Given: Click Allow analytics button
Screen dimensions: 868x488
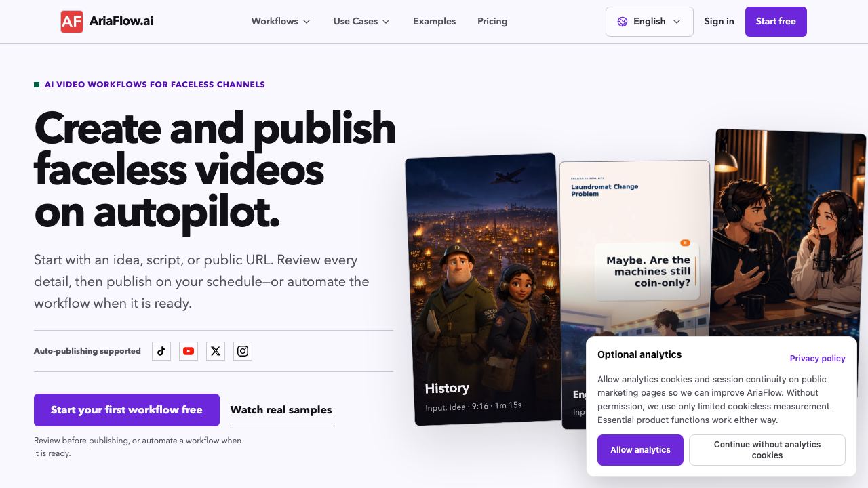Looking at the screenshot, I should pyautogui.click(x=640, y=450).
